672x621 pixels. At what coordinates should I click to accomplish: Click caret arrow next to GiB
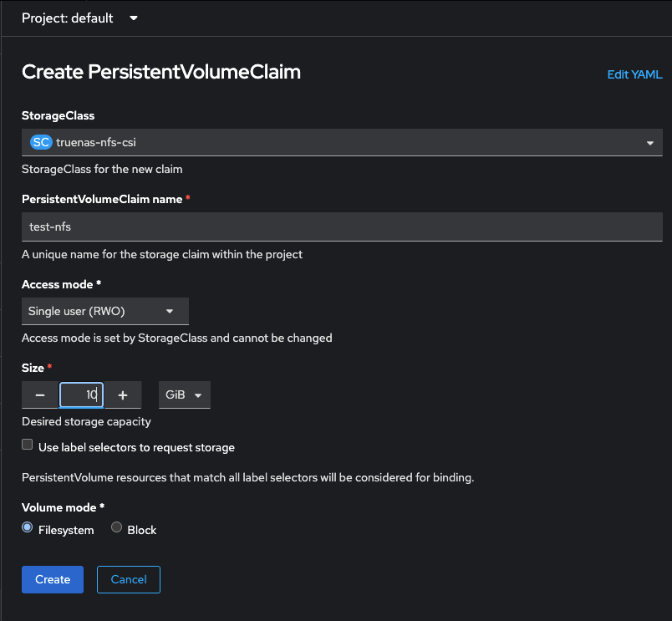(x=198, y=395)
